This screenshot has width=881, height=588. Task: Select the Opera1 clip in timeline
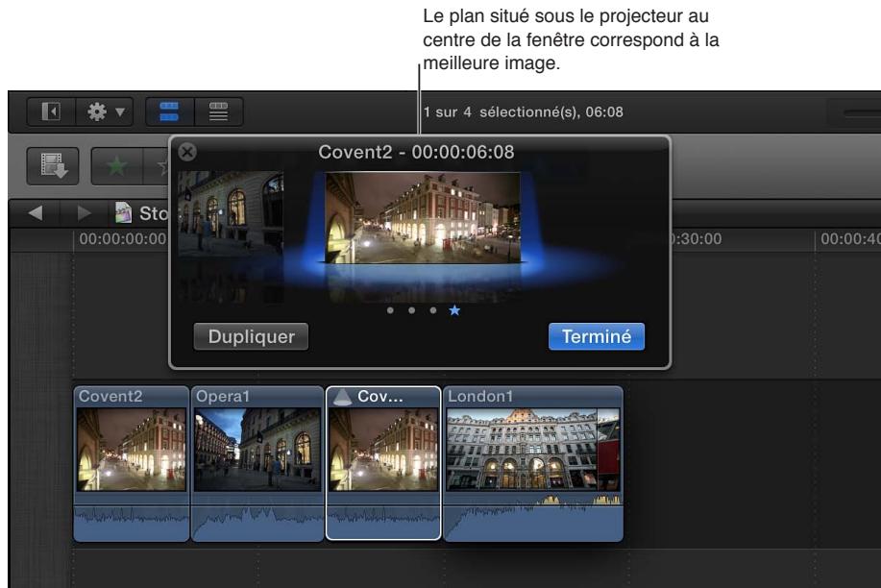tap(257, 464)
